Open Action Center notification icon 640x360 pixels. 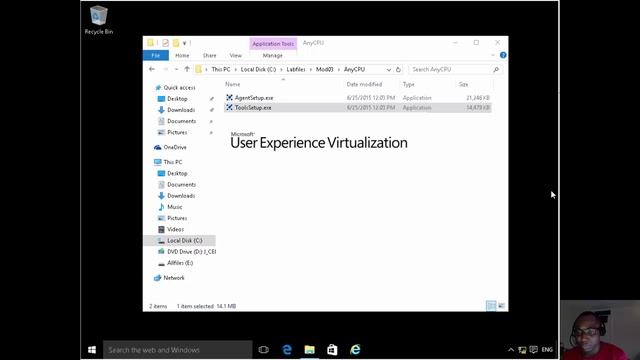coord(533,350)
